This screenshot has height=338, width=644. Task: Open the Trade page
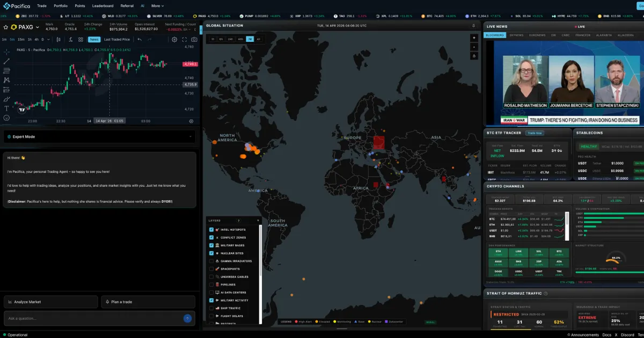[42, 6]
